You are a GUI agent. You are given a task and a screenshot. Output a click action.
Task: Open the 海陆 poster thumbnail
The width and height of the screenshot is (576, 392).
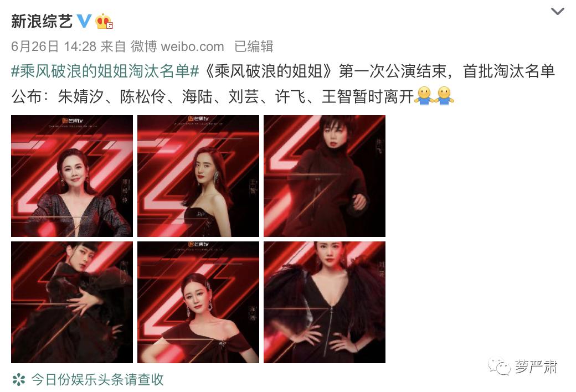point(198,302)
